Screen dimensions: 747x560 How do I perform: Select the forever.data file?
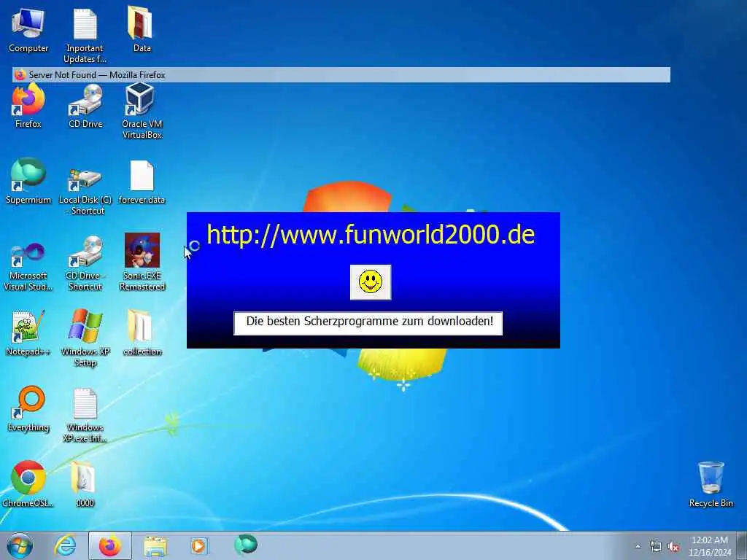(x=142, y=182)
